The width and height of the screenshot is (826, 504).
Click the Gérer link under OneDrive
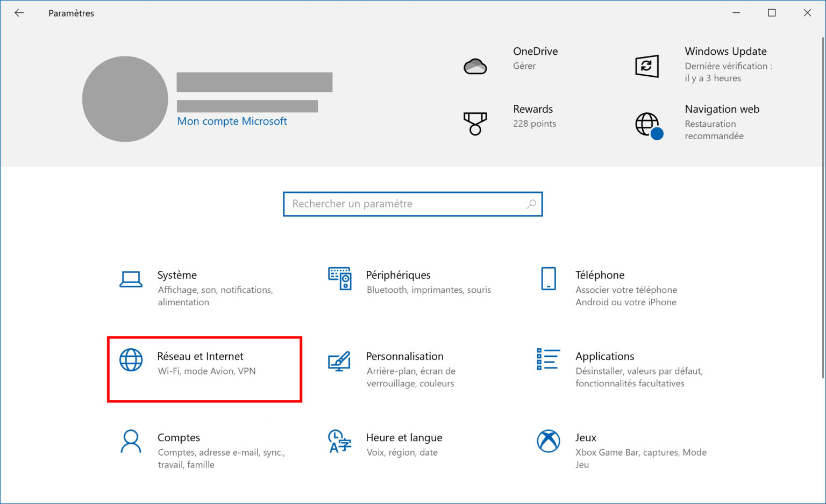point(524,66)
